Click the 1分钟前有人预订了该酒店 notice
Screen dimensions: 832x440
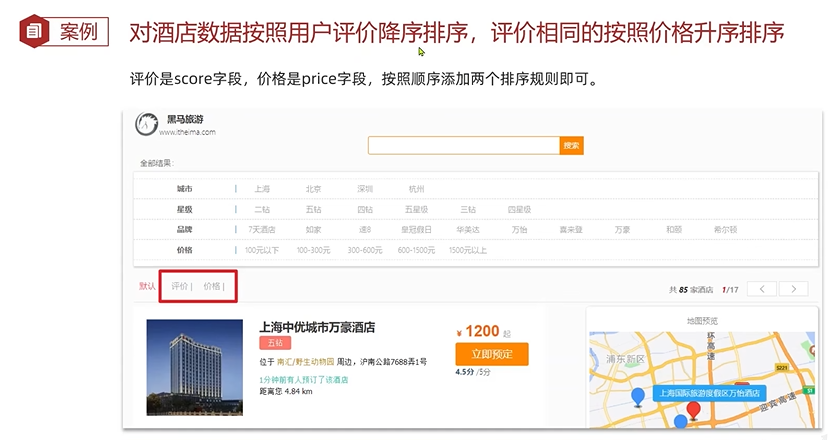pyautogui.click(x=304, y=380)
